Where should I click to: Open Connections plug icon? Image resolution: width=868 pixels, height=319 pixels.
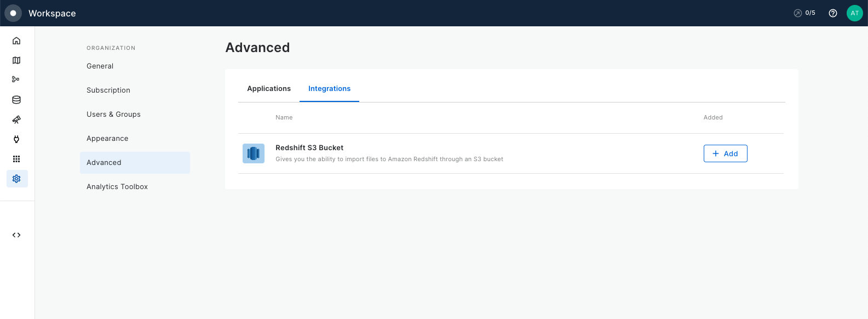(16, 139)
